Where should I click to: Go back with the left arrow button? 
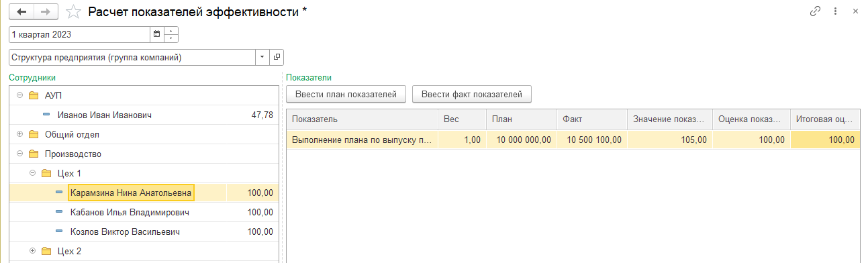click(x=22, y=11)
